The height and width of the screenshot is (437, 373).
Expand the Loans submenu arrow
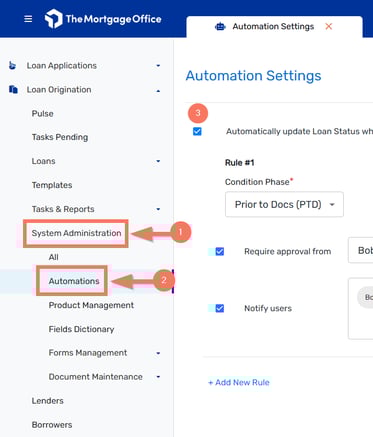click(158, 161)
